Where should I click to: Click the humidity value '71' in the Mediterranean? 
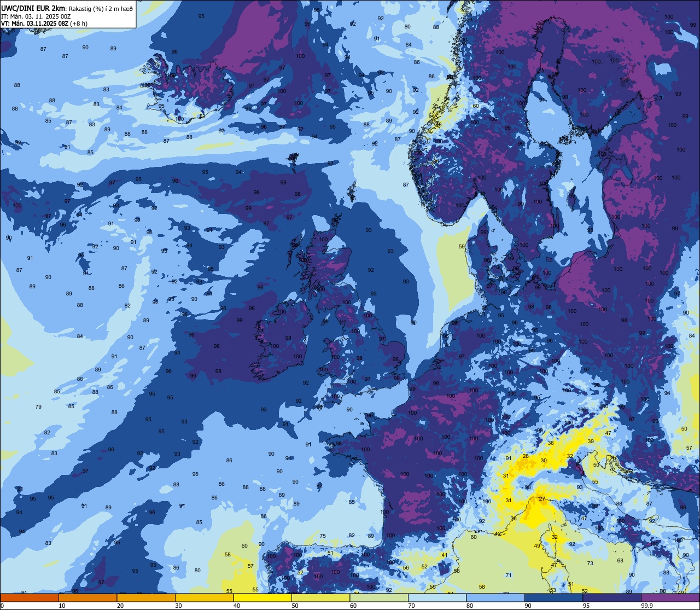coord(509,575)
